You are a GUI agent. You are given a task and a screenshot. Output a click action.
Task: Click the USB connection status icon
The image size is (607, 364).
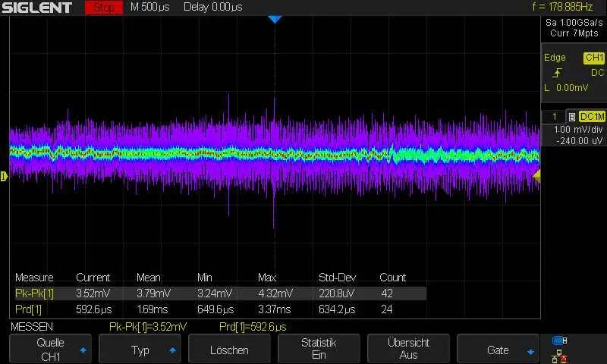coord(560,340)
